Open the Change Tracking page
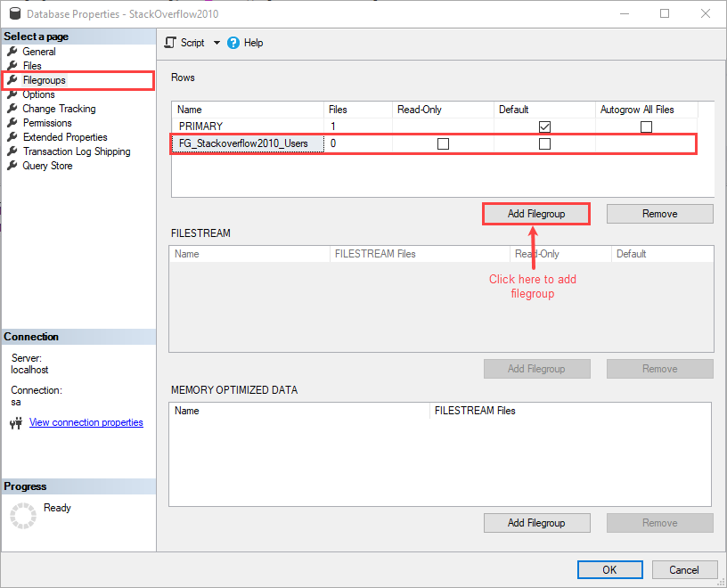The width and height of the screenshot is (727, 588). point(59,109)
